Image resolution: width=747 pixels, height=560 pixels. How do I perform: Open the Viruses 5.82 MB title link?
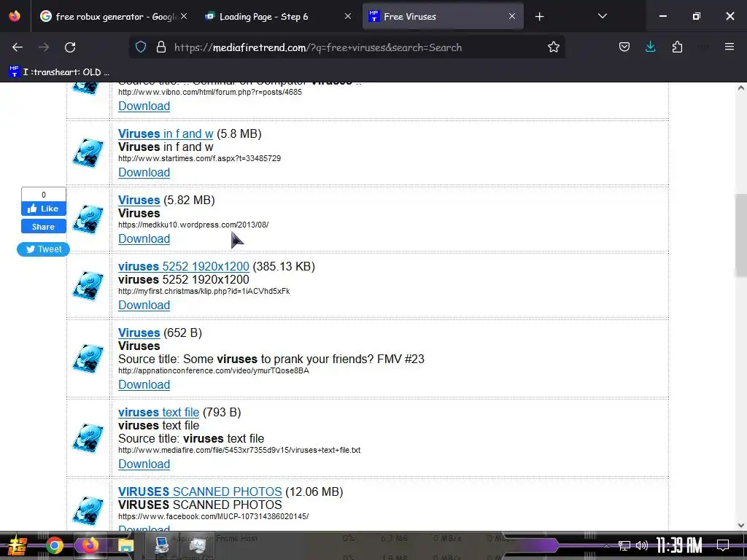139,200
